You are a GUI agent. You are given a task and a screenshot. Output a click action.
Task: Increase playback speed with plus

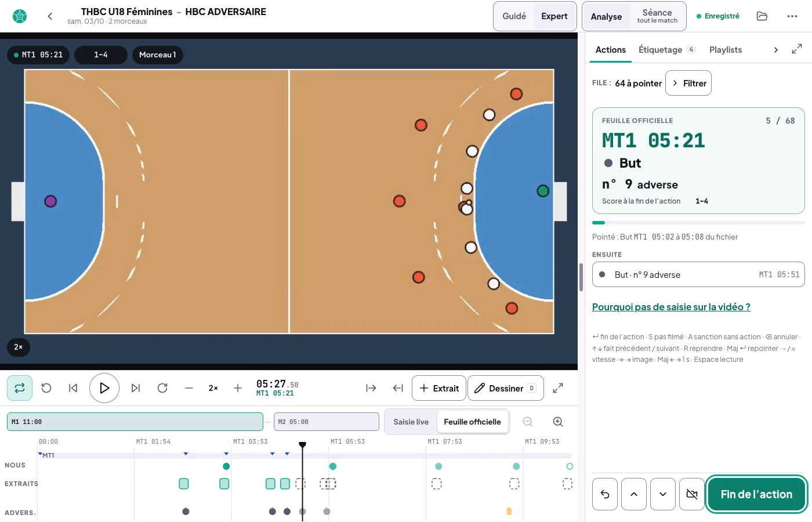(x=238, y=388)
